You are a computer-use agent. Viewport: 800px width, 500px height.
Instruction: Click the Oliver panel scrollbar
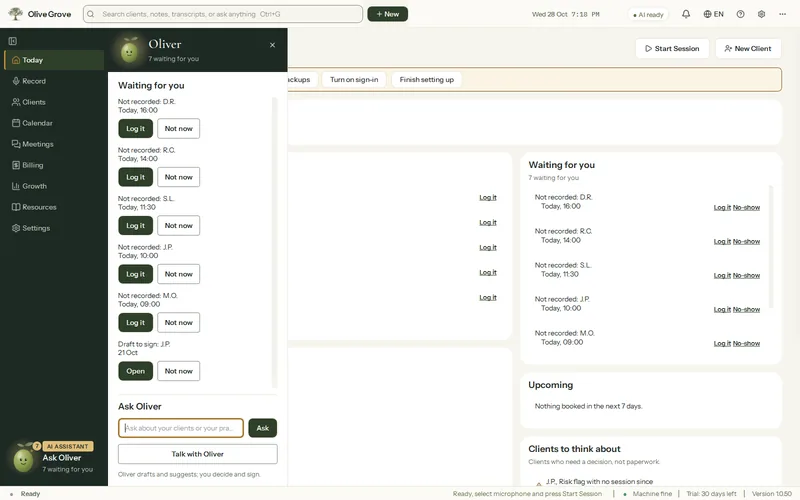(274, 242)
